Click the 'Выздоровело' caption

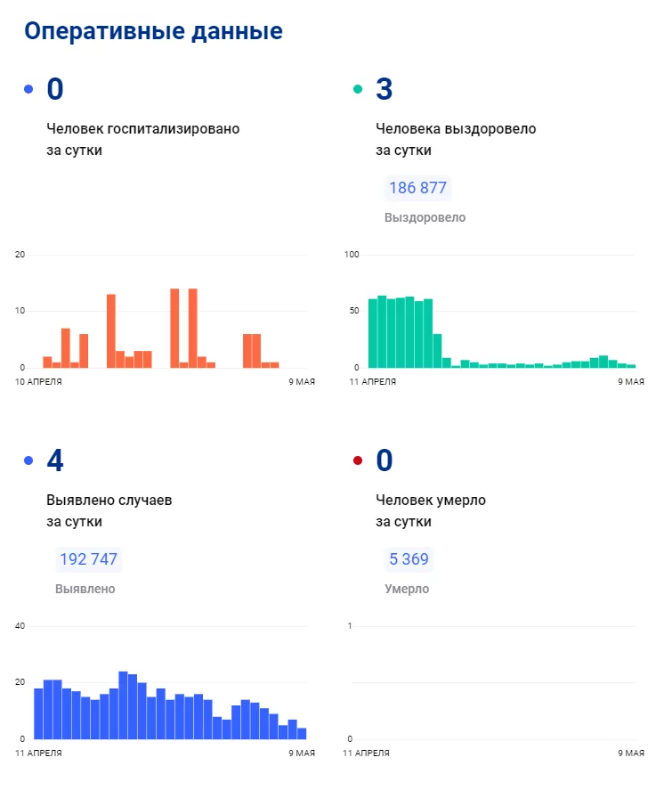coord(425,217)
